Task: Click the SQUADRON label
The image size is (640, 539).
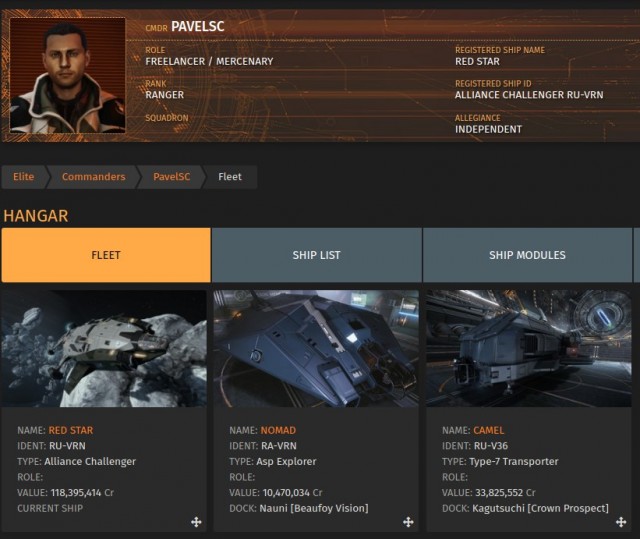Action: (167, 118)
